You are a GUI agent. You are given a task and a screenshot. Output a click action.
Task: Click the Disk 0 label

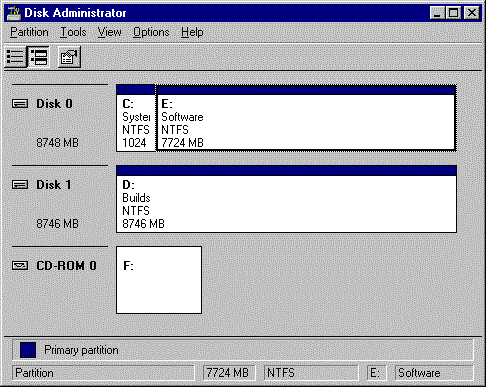point(54,104)
